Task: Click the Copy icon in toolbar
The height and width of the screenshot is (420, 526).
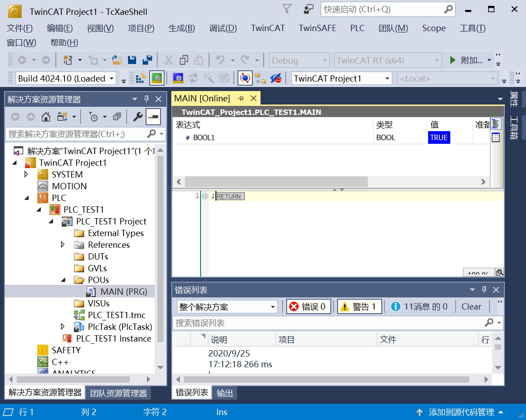Action: tap(183, 60)
